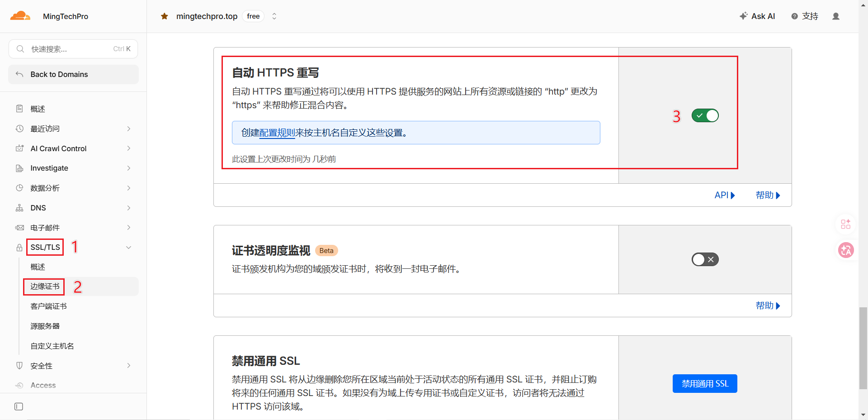Viewport: 868px width, 420px height.
Task: Expand the Investigate chevron
Action: pos(129,168)
